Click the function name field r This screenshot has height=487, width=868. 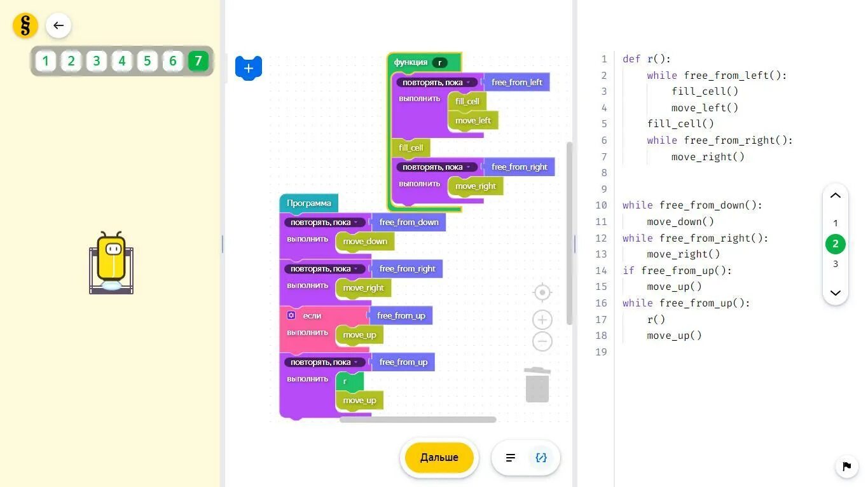click(439, 62)
